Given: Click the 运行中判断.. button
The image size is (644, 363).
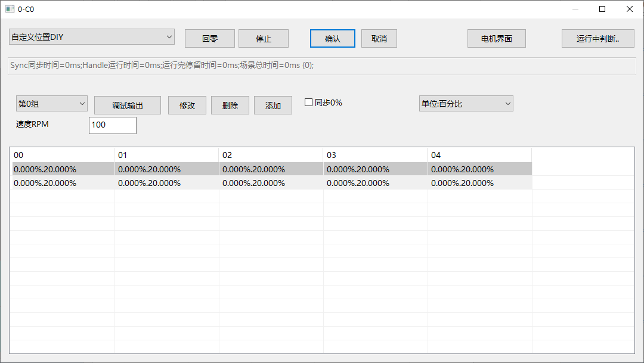Looking at the screenshot, I should [x=598, y=39].
